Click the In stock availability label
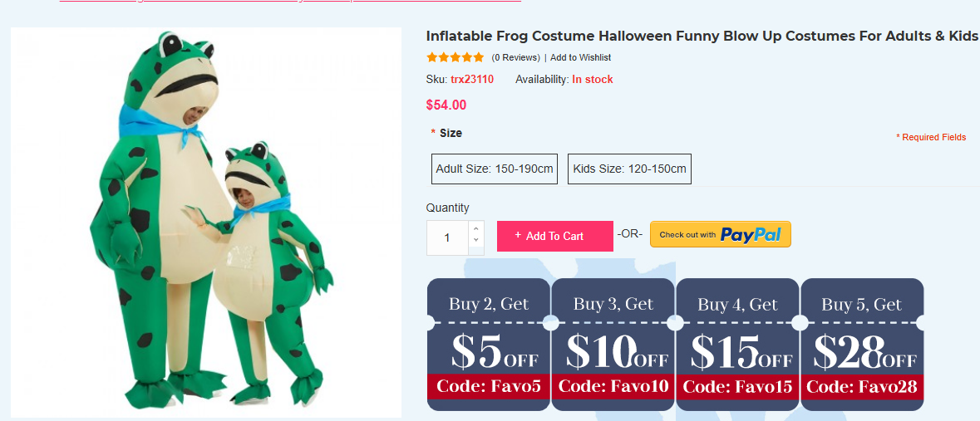This screenshot has width=980, height=421. pos(592,80)
